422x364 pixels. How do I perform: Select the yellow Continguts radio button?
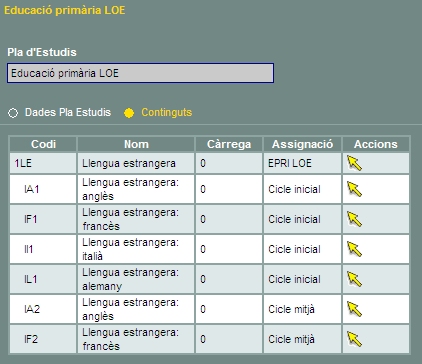click(x=129, y=113)
